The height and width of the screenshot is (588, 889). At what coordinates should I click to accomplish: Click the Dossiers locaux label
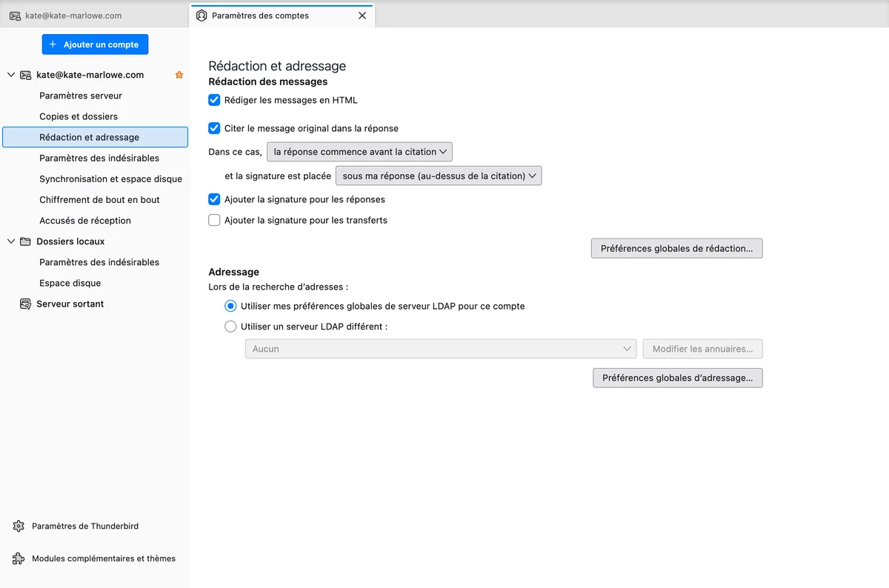coord(70,241)
